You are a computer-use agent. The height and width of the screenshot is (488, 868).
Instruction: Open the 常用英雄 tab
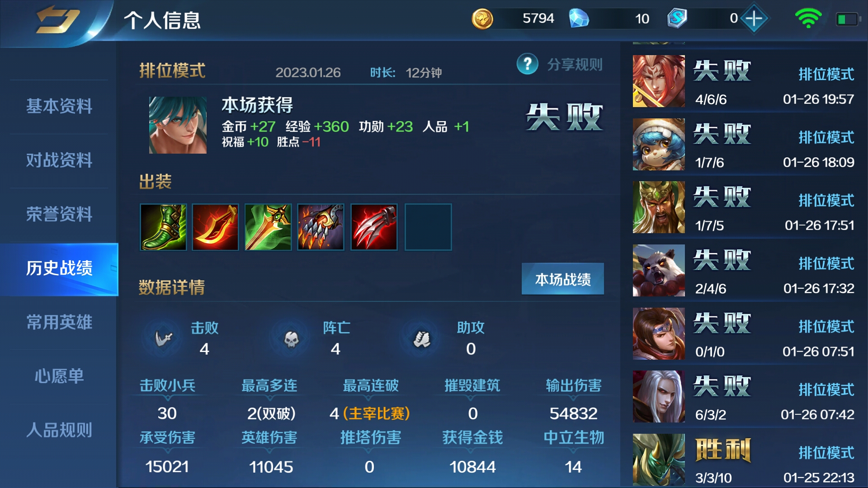point(59,322)
